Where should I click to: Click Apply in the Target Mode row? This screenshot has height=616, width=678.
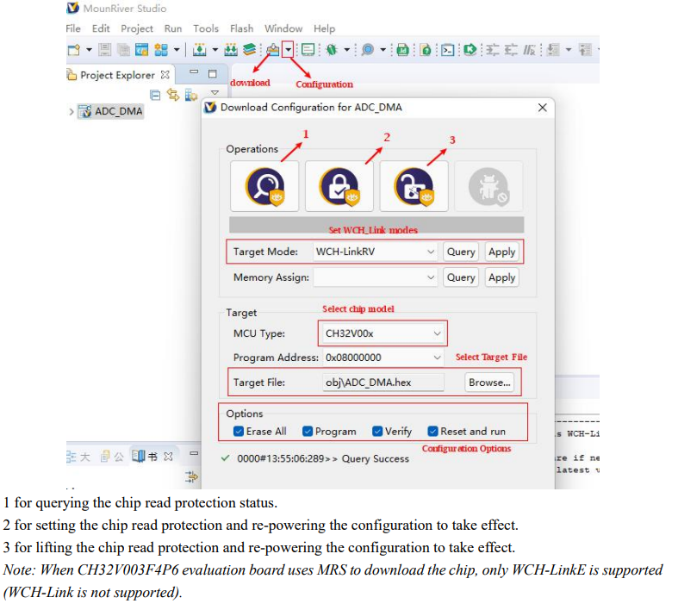tap(501, 252)
